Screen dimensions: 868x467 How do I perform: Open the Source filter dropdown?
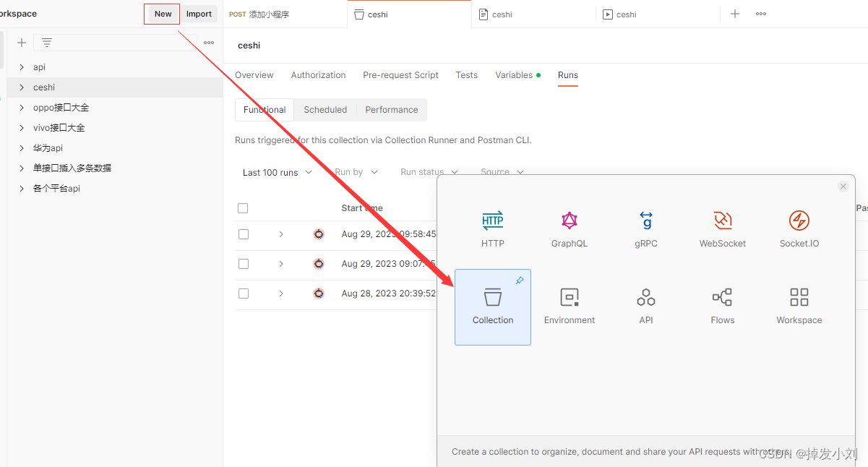(x=502, y=172)
